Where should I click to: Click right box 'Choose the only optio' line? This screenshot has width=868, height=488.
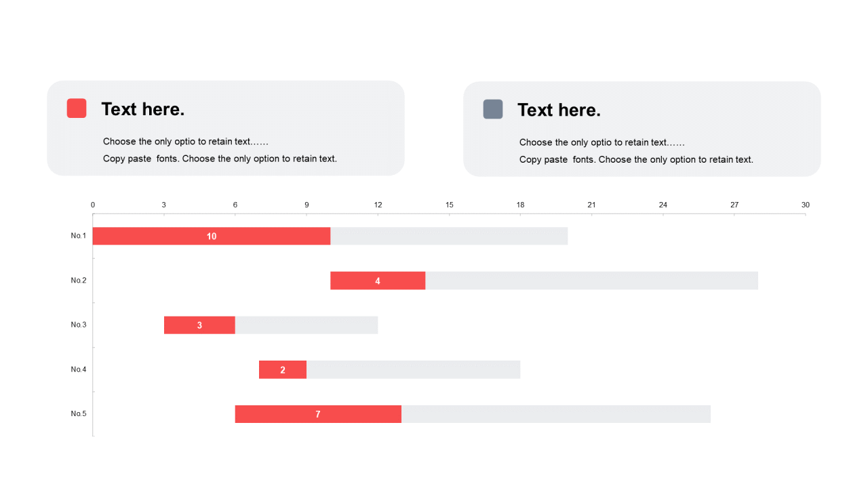602,142
